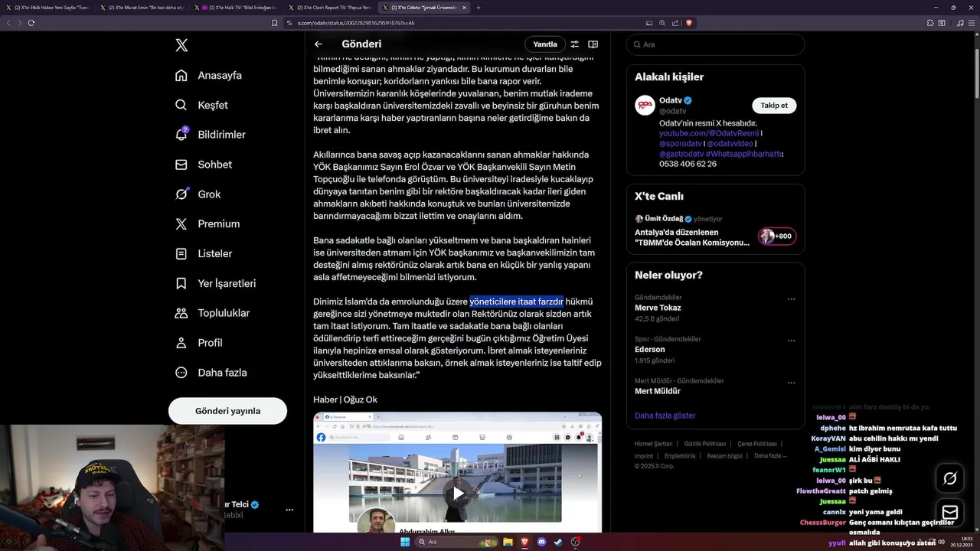The image size is (980, 551).
Task: Open reader view book icon
Action: tap(593, 44)
